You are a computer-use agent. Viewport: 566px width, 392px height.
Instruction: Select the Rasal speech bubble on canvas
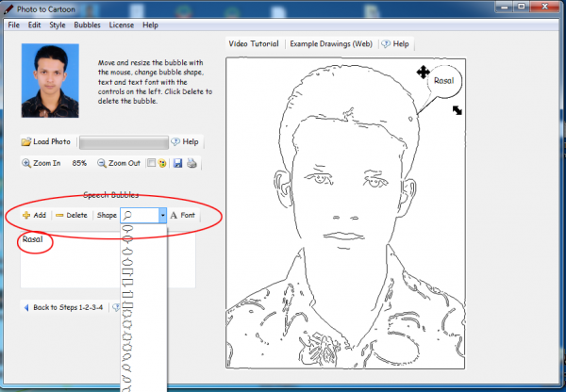(444, 81)
